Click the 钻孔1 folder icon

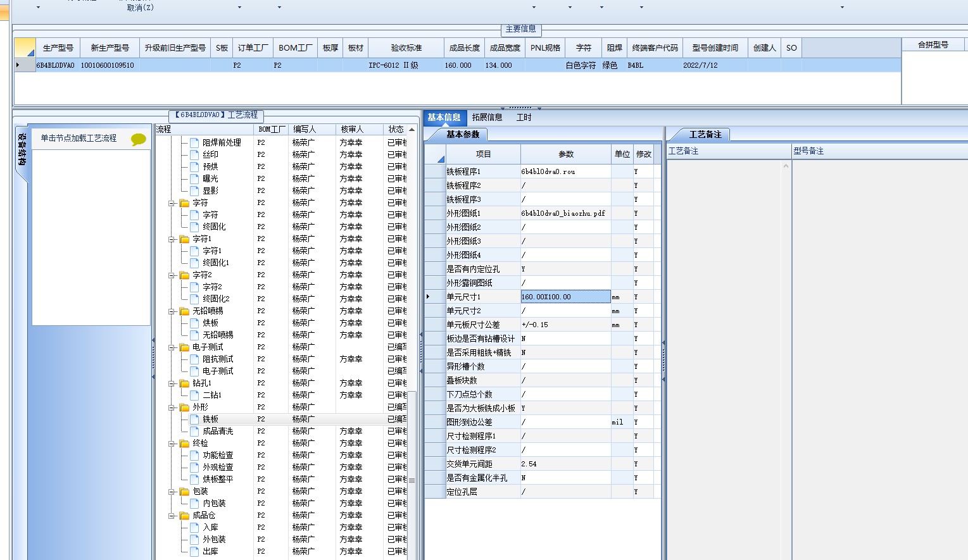click(x=185, y=383)
